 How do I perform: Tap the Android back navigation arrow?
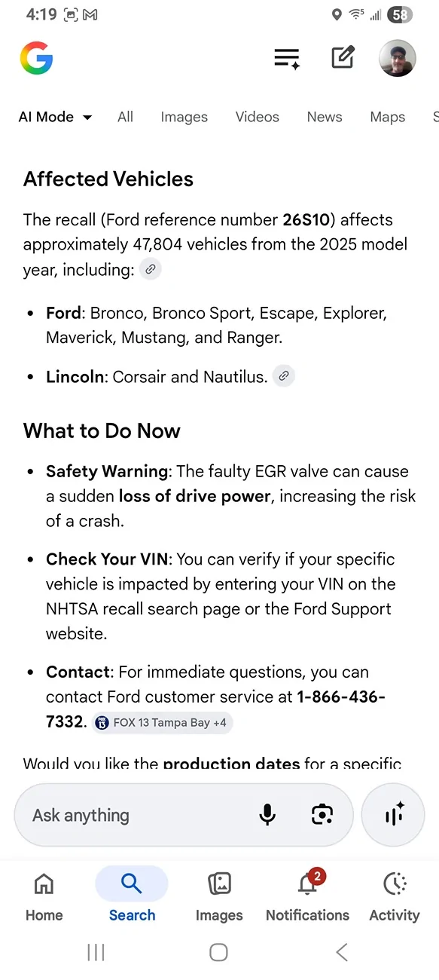(x=342, y=952)
